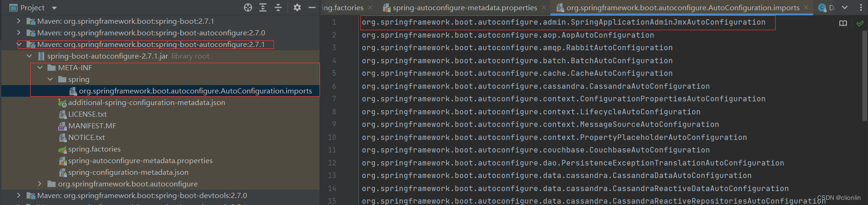
Task: Close the AutoConfiguration.imports tab
Action: [x=806, y=7]
